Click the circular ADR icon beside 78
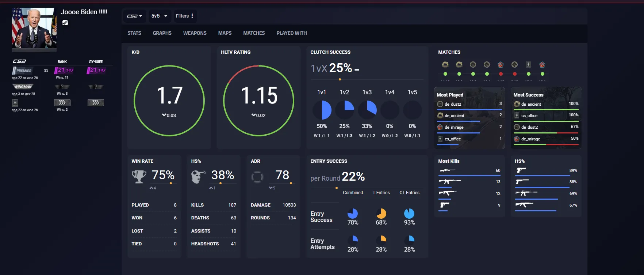Image resolution: width=644 pixels, height=275 pixels. pos(257,177)
